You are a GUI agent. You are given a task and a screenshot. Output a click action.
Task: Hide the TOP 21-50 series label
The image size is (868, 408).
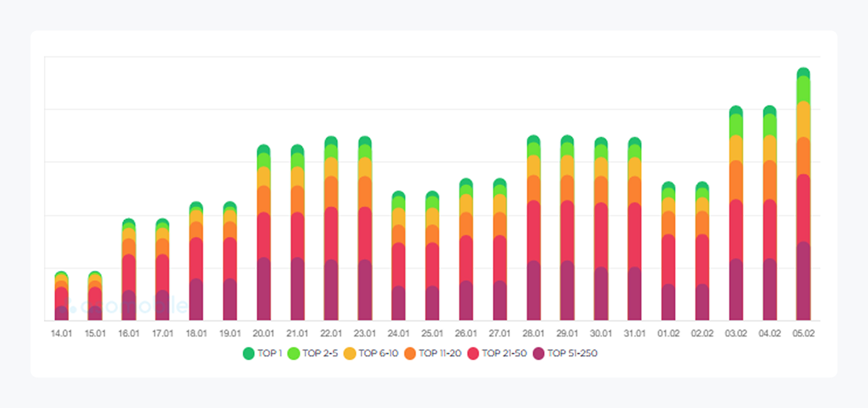click(504, 353)
